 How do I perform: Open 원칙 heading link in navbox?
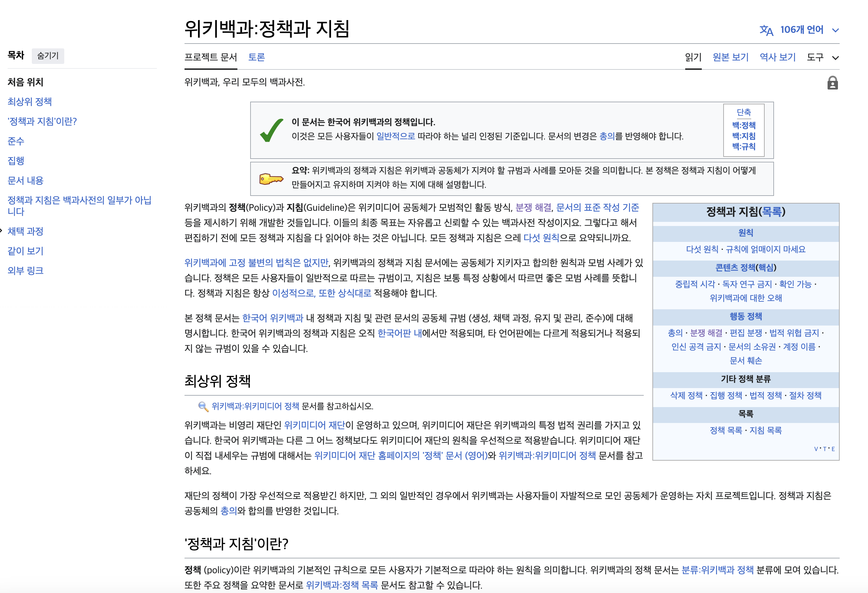pos(745,233)
